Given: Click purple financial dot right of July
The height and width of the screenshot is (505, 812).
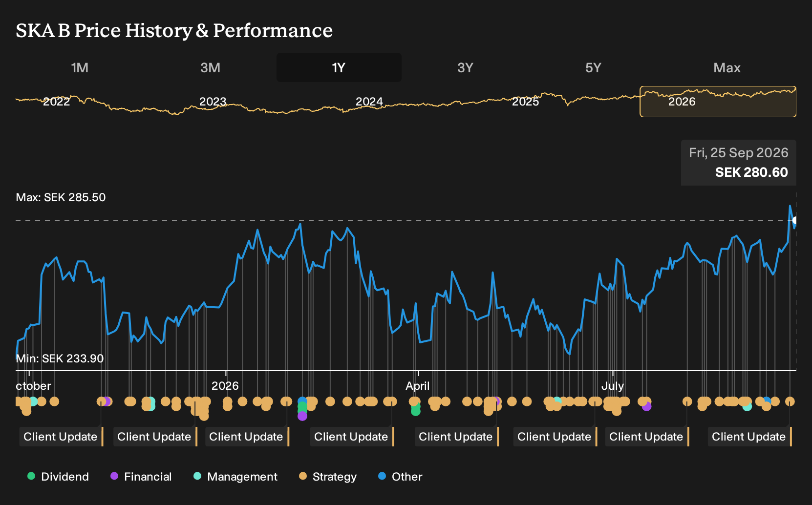Looking at the screenshot, I should tap(646, 406).
